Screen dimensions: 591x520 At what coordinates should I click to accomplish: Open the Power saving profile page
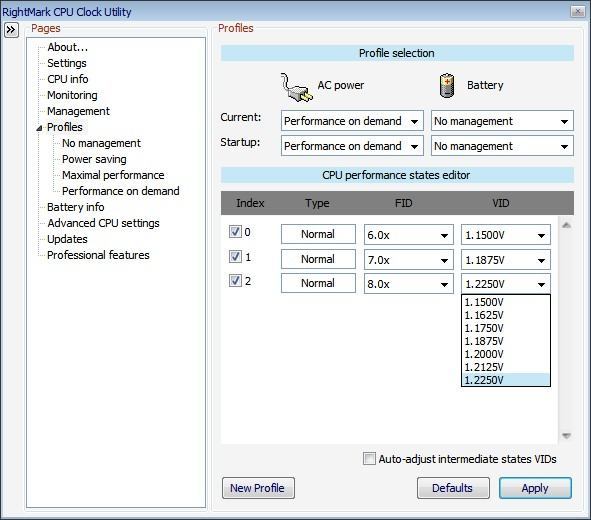coord(94,159)
